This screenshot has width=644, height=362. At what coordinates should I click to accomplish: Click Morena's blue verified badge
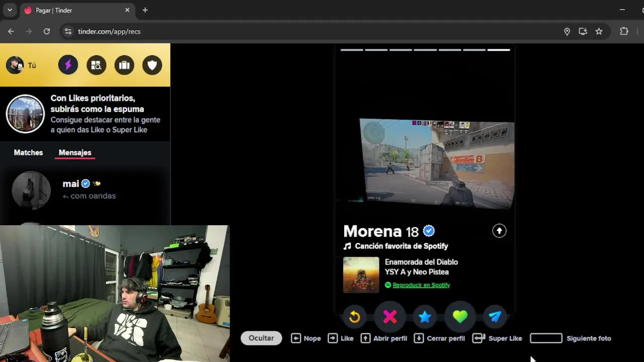tap(429, 231)
